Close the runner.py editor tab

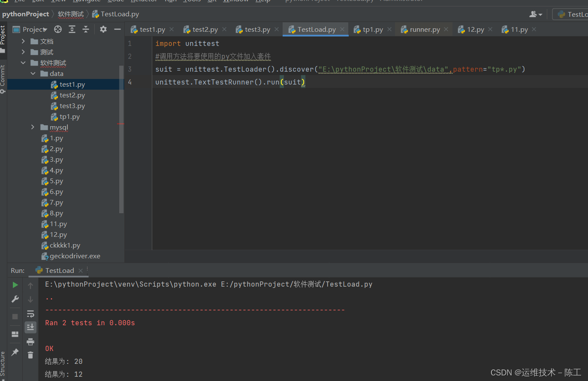446,29
